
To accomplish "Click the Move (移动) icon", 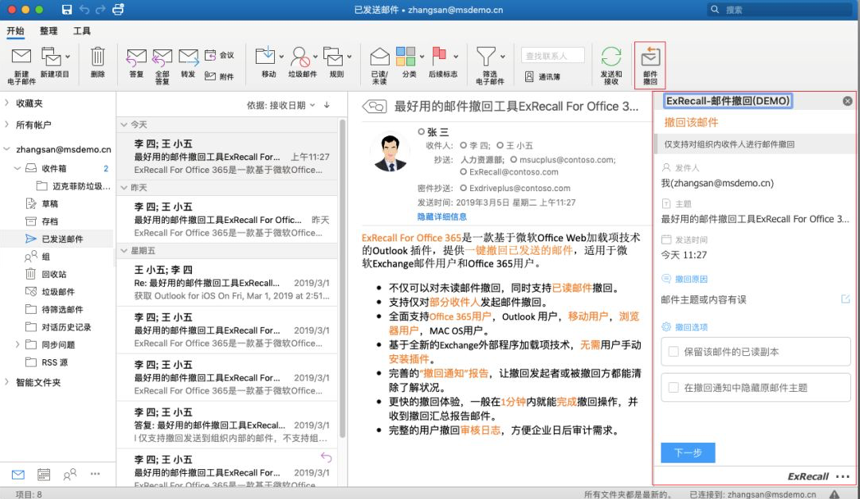I will (x=265, y=56).
